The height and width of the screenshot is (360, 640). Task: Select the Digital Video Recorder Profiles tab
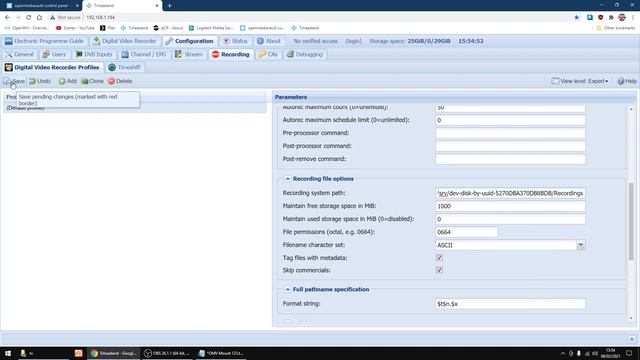pyautogui.click(x=52, y=67)
